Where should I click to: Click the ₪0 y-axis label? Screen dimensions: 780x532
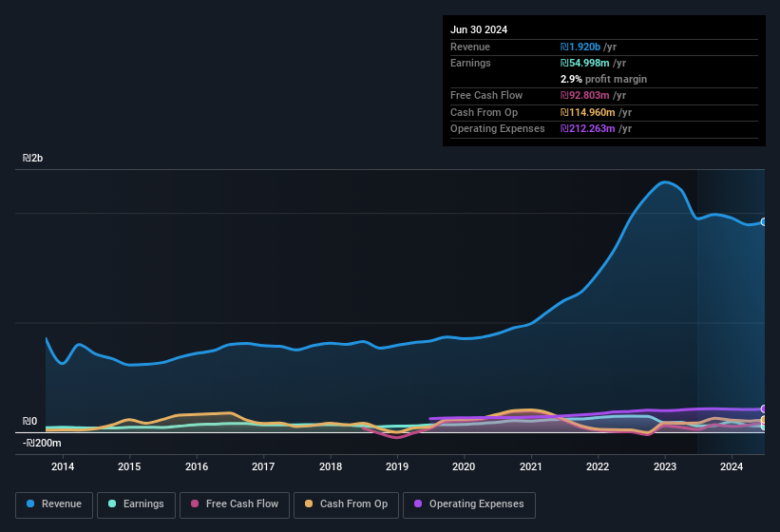[29, 421]
